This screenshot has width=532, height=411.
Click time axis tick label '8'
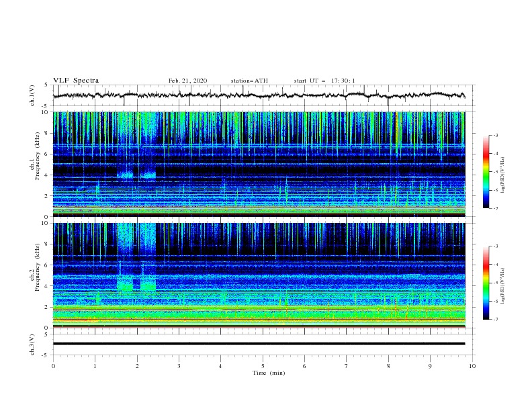(x=388, y=366)
